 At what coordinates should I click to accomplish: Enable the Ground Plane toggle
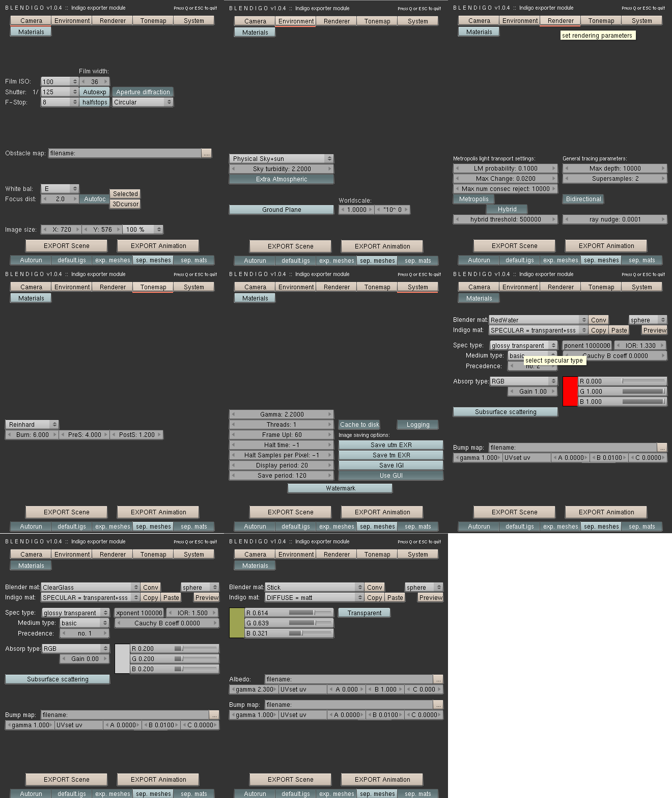282,210
